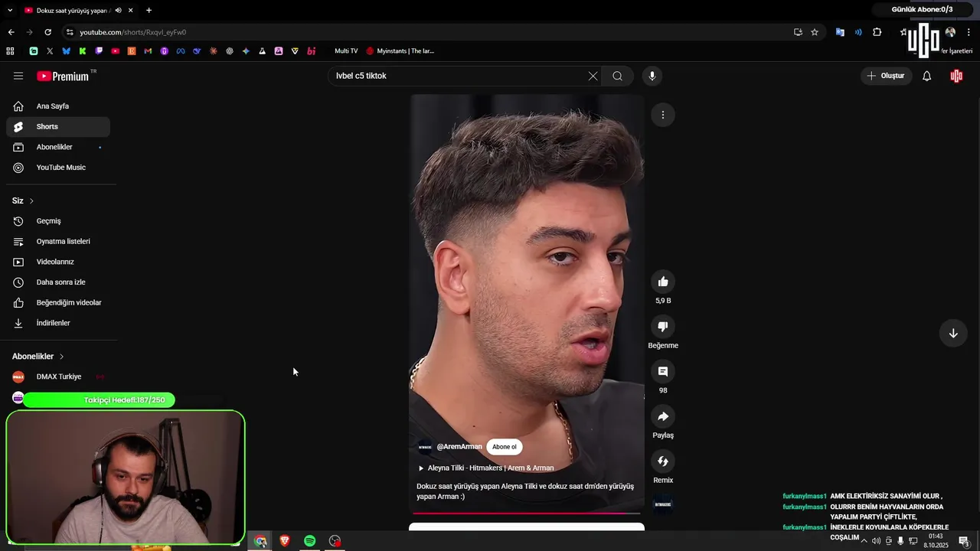Open the Remix option
The height and width of the screenshot is (551, 980).
click(x=663, y=461)
